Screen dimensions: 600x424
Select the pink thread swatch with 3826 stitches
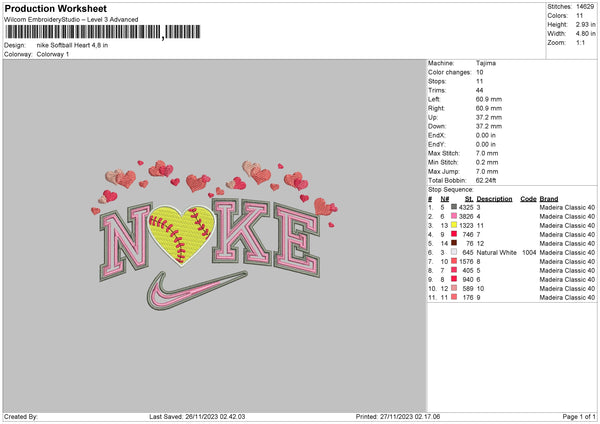pos(454,216)
